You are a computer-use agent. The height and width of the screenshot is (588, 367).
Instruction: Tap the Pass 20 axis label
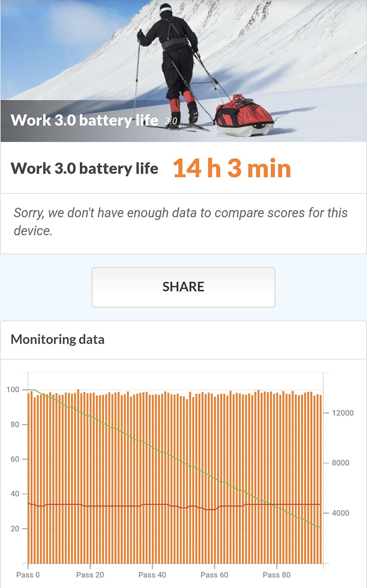point(90,575)
